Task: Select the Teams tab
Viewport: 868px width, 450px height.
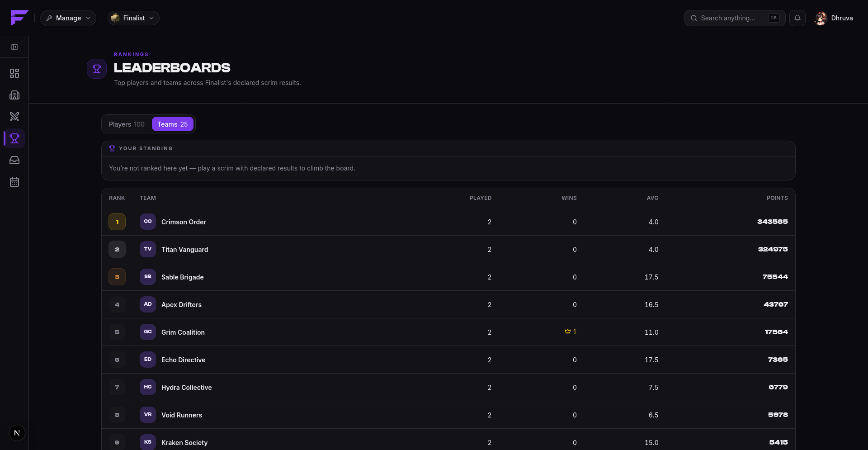Action: coord(173,124)
